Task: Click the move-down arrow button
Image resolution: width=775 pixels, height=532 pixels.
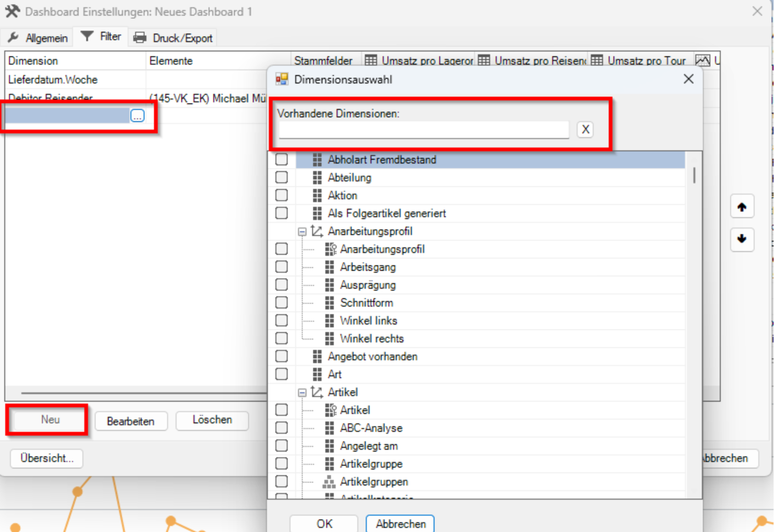Action: click(742, 239)
